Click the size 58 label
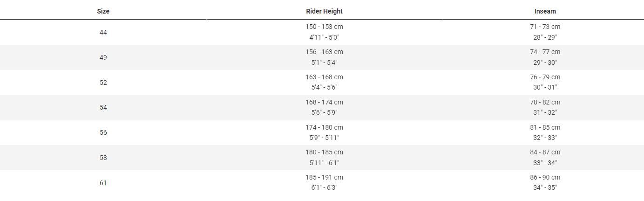Image resolution: width=644 pixels, height=201 pixels. (103, 158)
